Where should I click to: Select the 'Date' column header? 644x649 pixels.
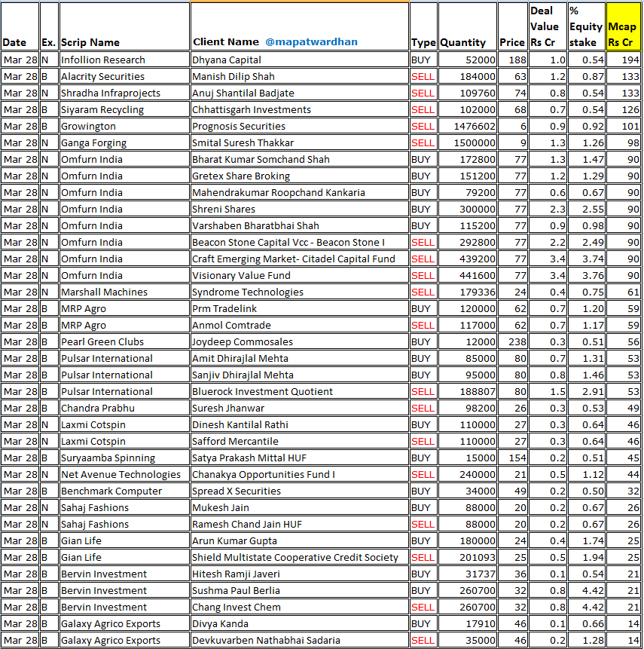[x=20, y=26]
